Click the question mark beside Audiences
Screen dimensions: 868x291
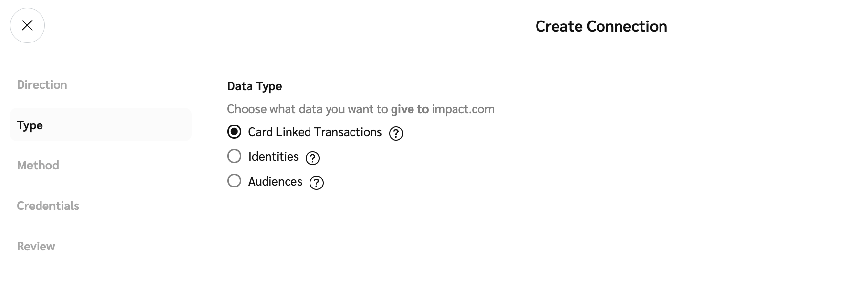coord(317,183)
